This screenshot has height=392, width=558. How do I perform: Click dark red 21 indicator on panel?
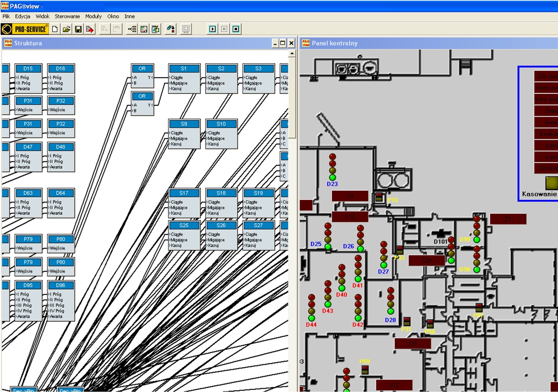point(508,219)
